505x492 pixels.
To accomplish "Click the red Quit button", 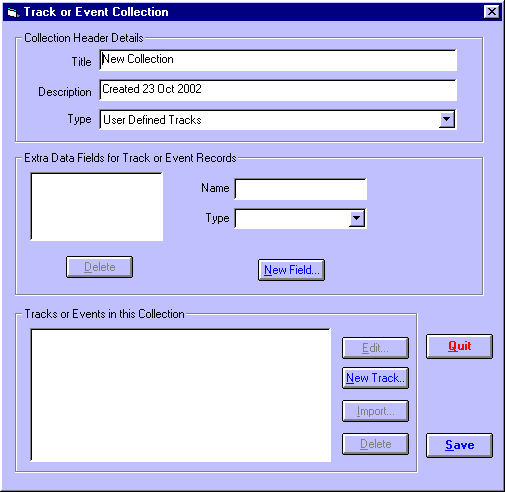I will click(459, 346).
